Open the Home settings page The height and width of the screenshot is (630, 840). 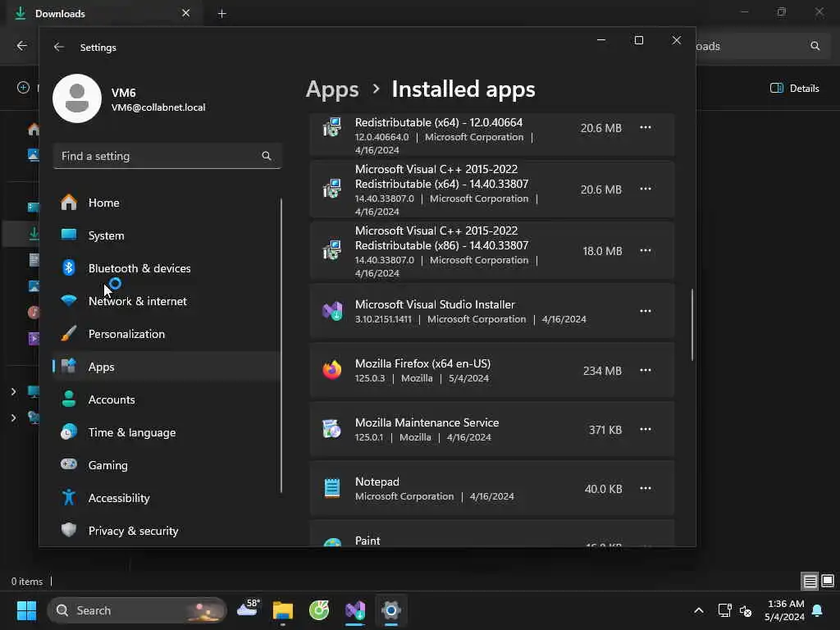pyautogui.click(x=167, y=203)
